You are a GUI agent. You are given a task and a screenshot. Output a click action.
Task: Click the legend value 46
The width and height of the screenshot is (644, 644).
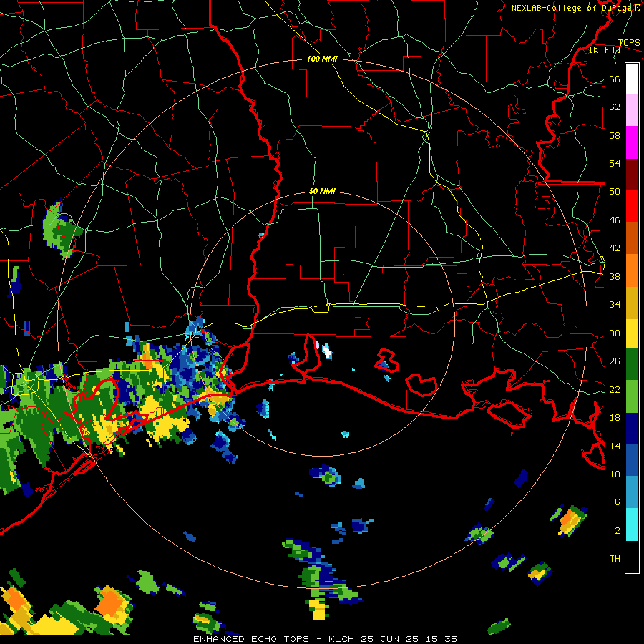pos(615,220)
